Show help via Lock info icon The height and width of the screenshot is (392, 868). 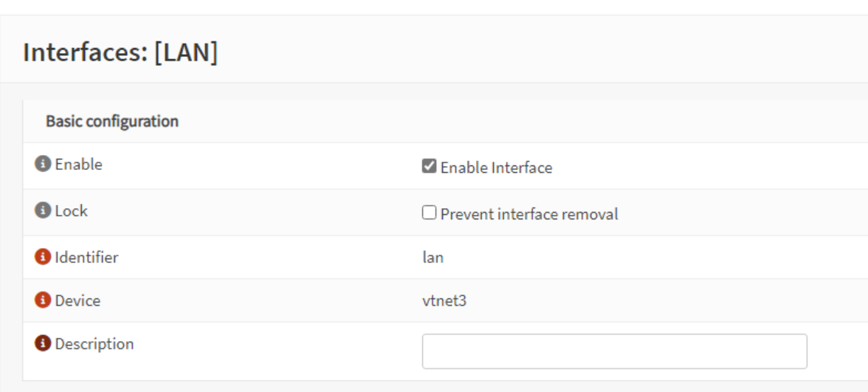click(x=43, y=210)
